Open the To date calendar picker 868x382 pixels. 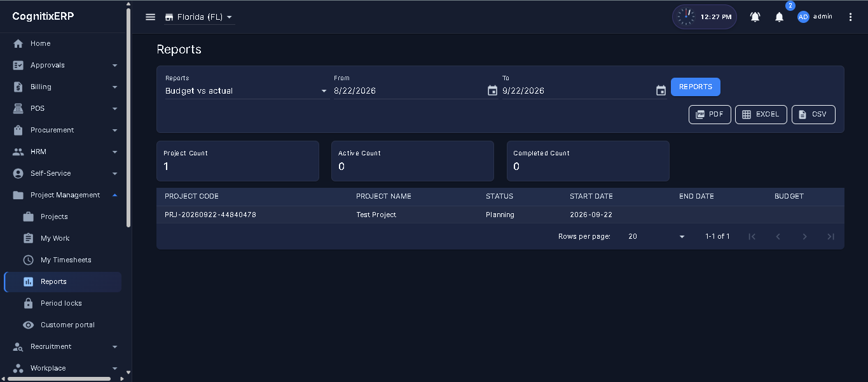661,90
